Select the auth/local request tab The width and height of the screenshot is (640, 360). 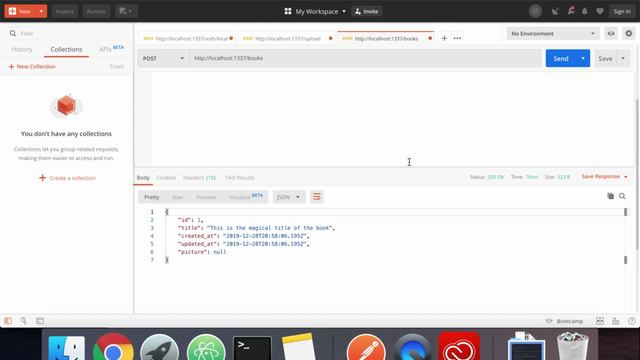click(x=188, y=38)
